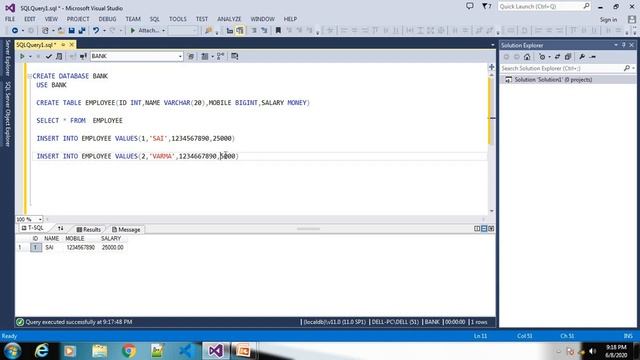Switch to the T-SQL pane tab
Image resolution: width=640 pixels, height=360 pixels.
[32, 228]
